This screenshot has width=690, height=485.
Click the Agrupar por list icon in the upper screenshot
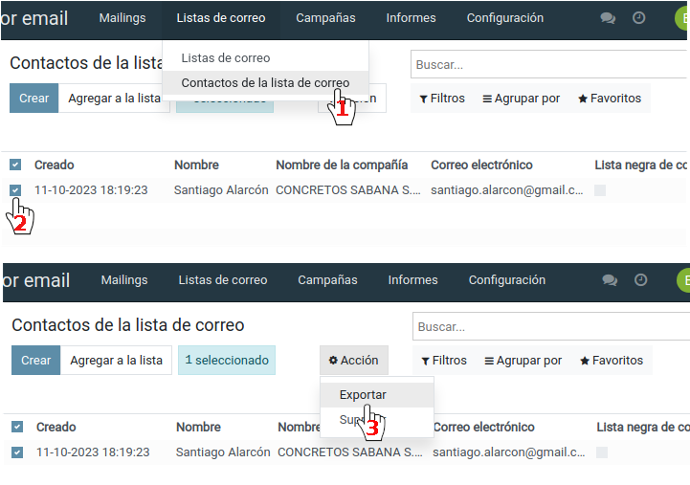pyautogui.click(x=487, y=99)
